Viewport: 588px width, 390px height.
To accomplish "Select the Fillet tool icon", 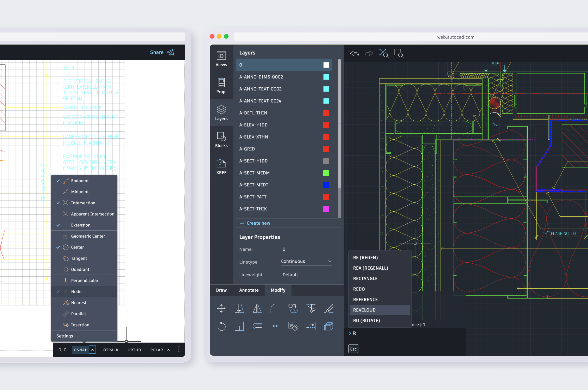I will (x=275, y=308).
